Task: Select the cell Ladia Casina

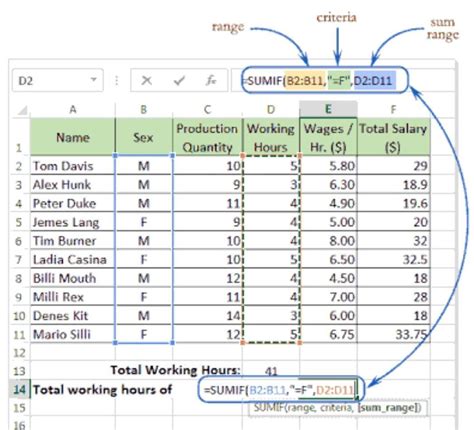Action: click(73, 259)
